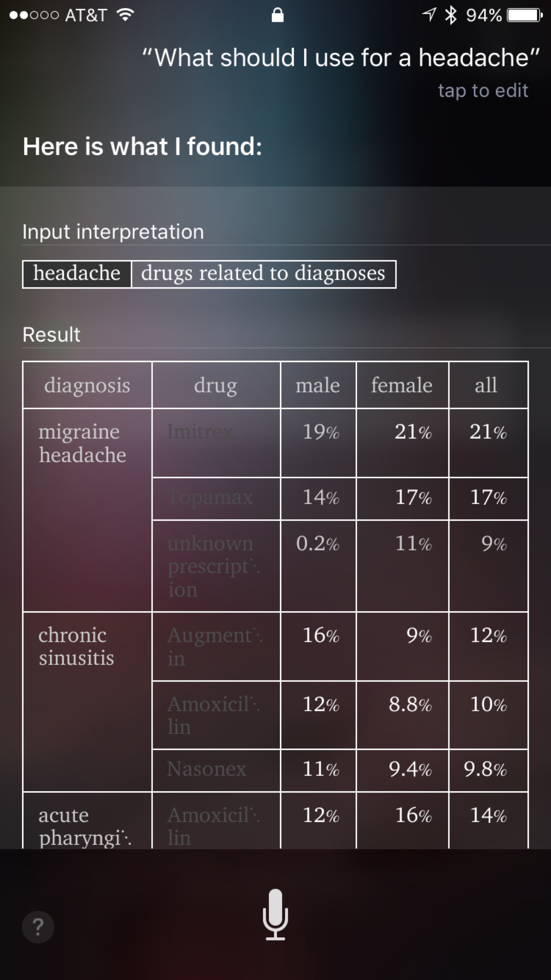Tap the 'chronic sinusitis' diagnosis cell
The width and height of the screenshot is (551, 980).
pos(87,702)
